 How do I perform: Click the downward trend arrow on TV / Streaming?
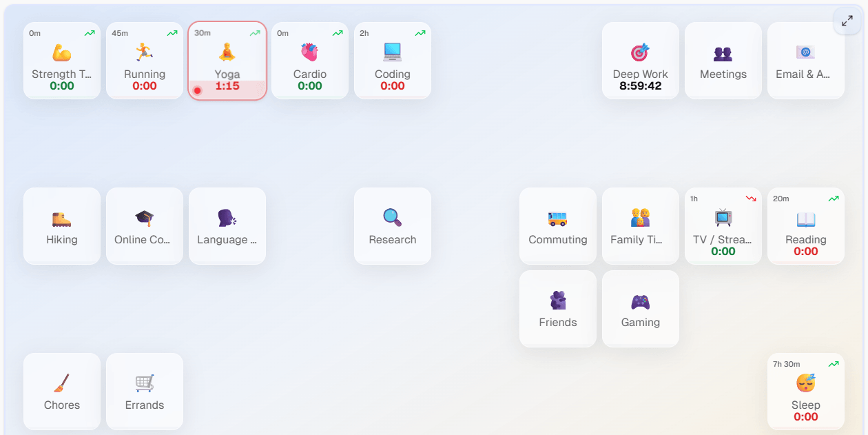(751, 199)
